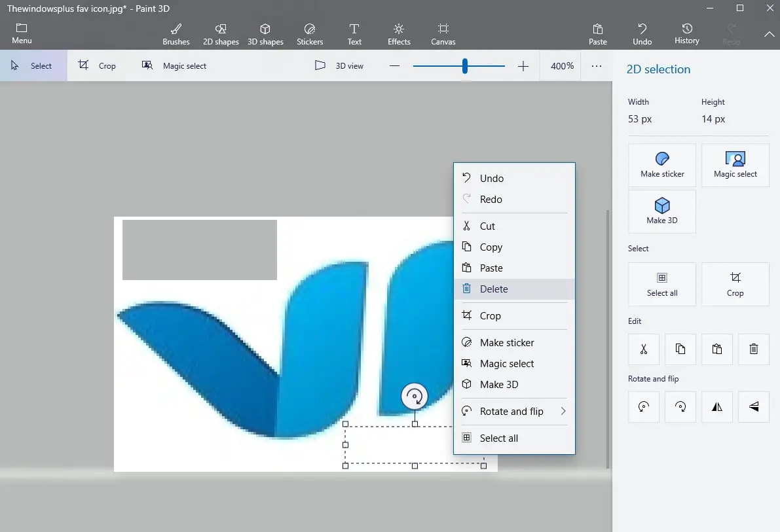Screen dimensions: 780x532
Task: Click the Rotate left icon
Action: coord(644,407)
